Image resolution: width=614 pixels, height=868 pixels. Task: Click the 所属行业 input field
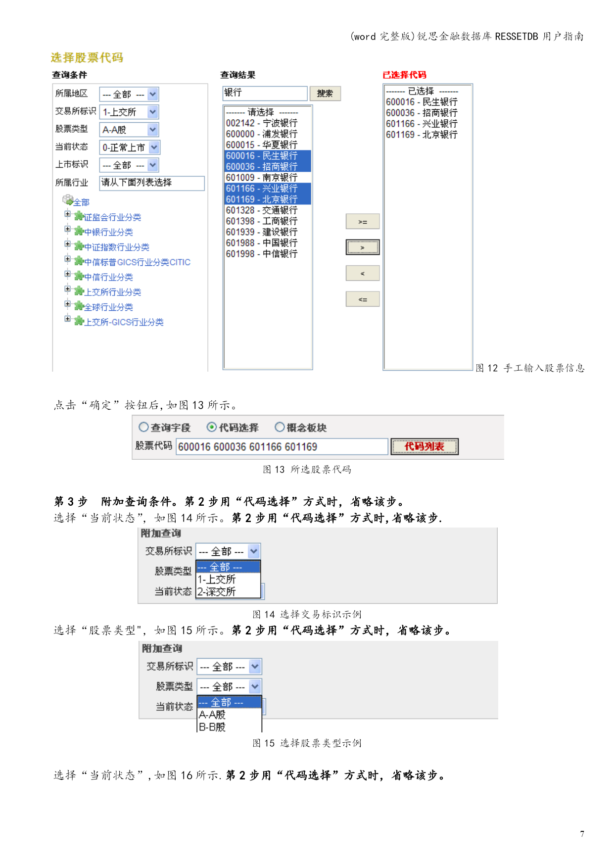(152, 183)
